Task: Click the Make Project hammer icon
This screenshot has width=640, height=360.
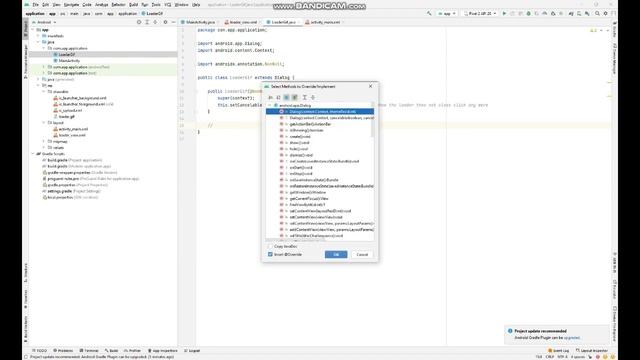Action: [x=429, y=13]
